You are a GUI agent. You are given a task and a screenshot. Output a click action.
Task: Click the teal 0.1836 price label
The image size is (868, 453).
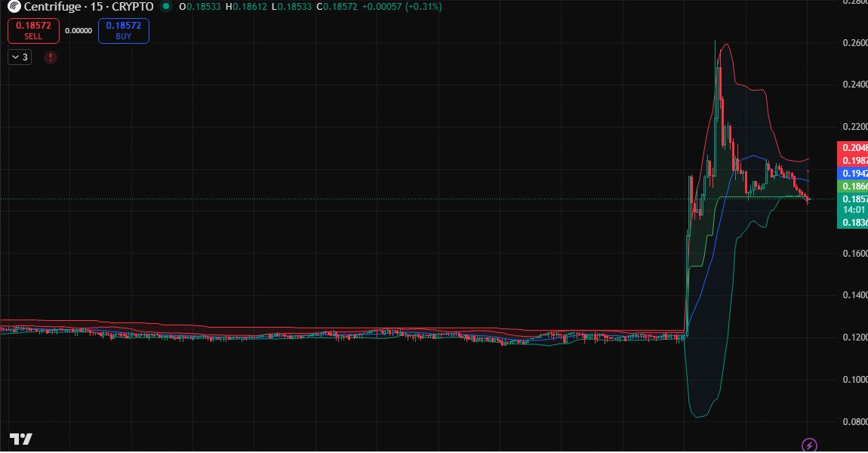[853, 222]
